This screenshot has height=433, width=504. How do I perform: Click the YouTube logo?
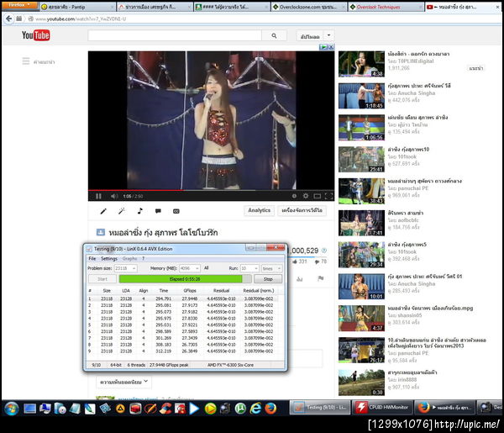coord(35,35)
